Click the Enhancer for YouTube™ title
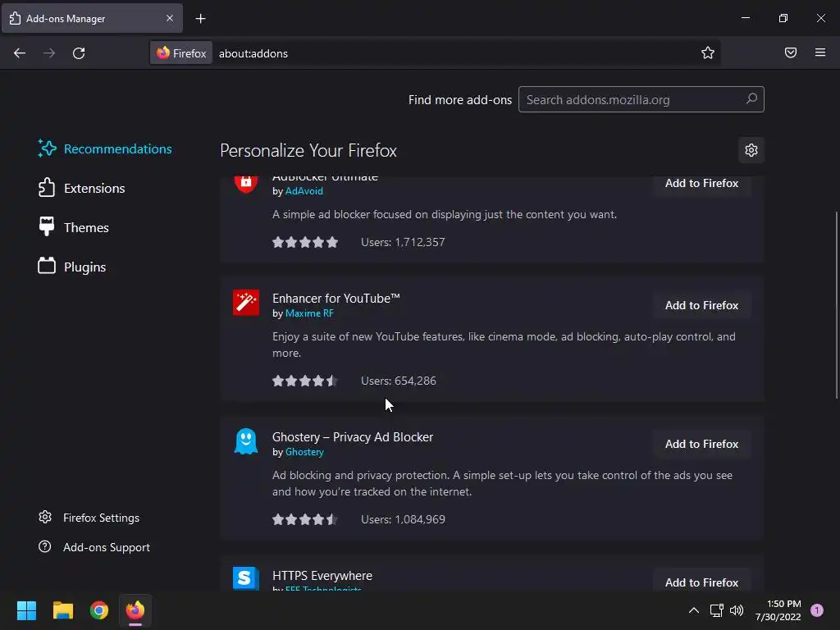The width and height of the screenshot is (840, 630). [336, 299]
